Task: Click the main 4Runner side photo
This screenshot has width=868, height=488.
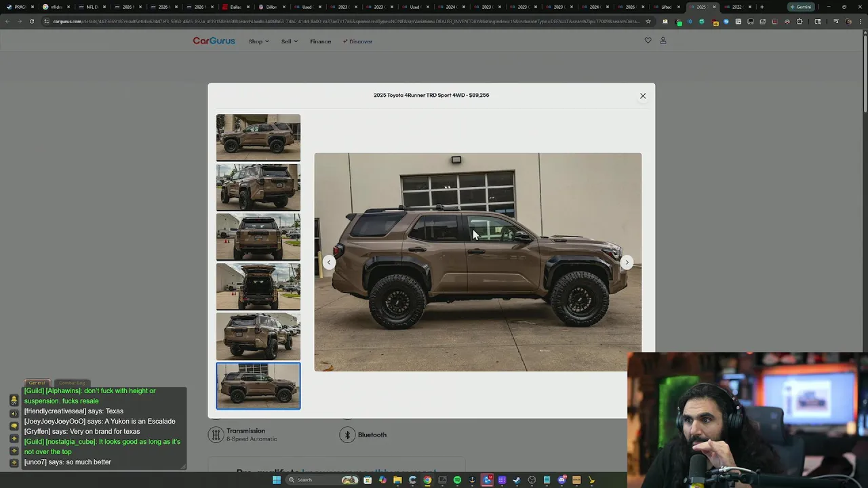Action: point(477,262)
